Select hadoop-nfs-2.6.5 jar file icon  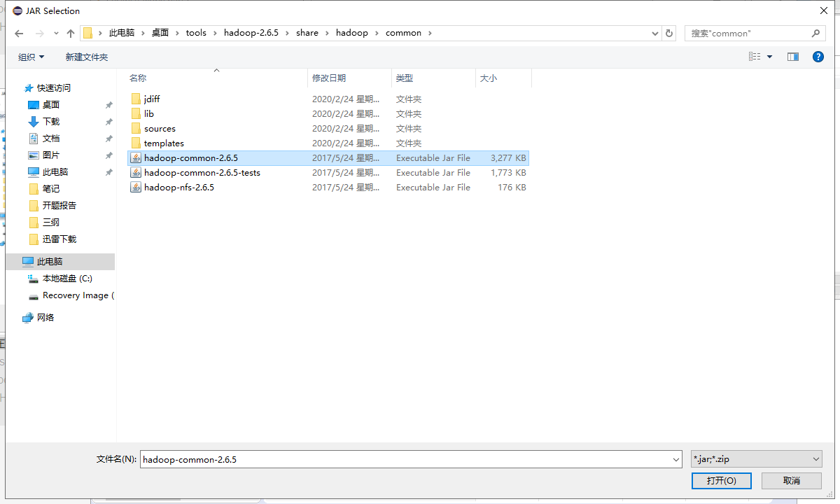point(136,187)
